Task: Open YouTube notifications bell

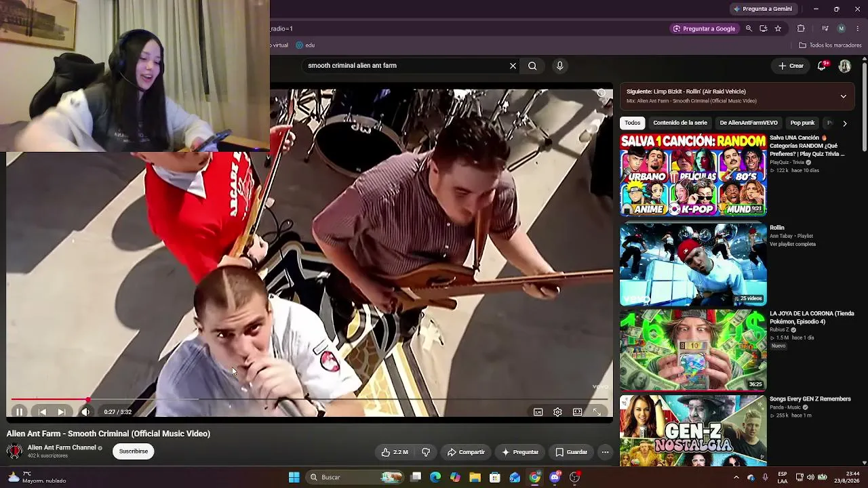Action: 822,66
